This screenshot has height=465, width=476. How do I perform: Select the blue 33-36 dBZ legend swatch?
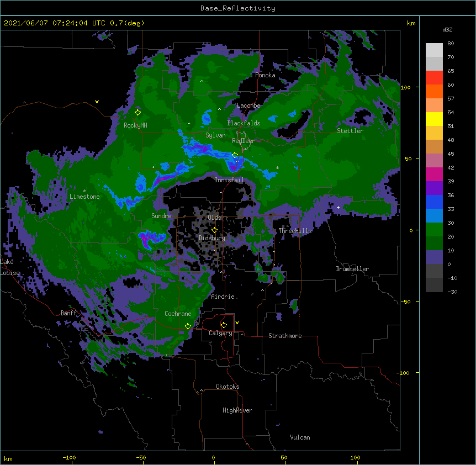[x=434, y=202]
